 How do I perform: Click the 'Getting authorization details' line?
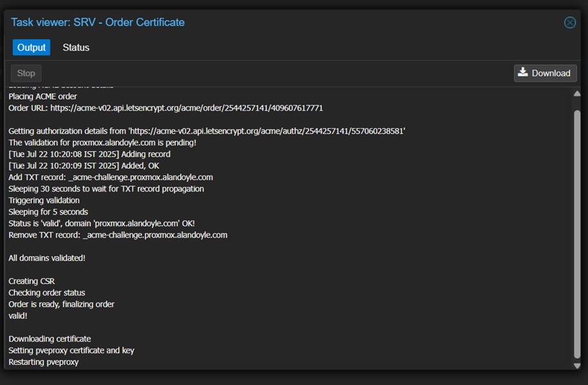(x=207, y=131)
